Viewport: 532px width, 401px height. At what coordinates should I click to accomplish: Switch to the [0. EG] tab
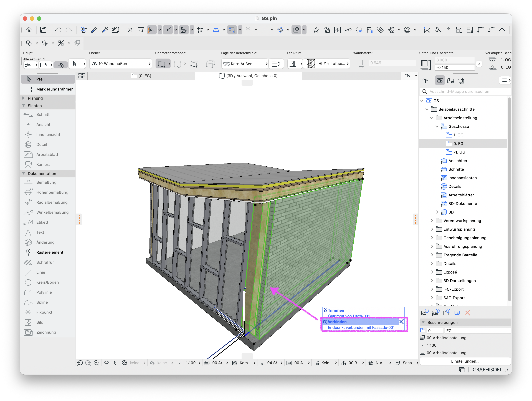141,76
